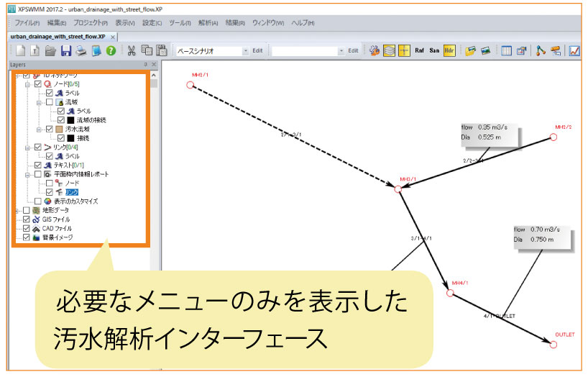The width and height of the screenshot is (588, 377).
Task: Toggle the 汚水流域 layer checkbox
Action: pyautogui.click(x=49, y=130)
